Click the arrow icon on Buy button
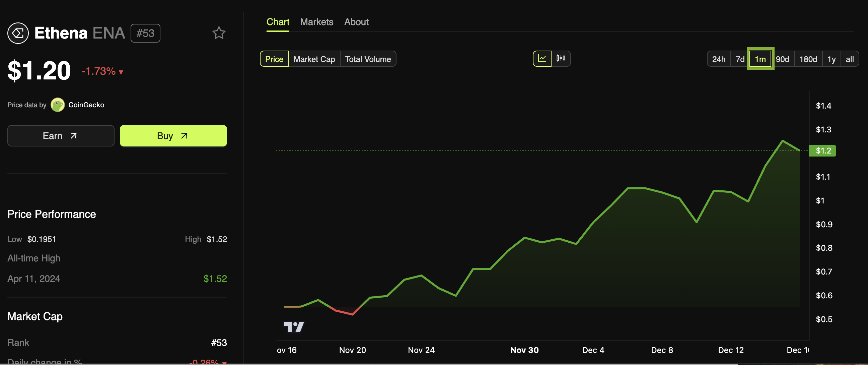Viewport: 868px width, 365px height. pyautogui.click(x=184, y=136)
